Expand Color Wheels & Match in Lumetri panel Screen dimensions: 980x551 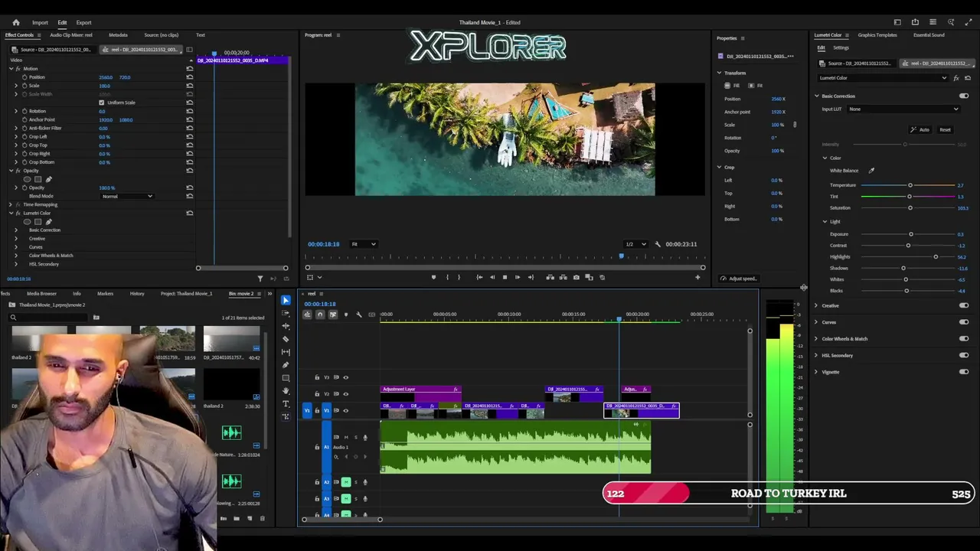coord(816,339)
